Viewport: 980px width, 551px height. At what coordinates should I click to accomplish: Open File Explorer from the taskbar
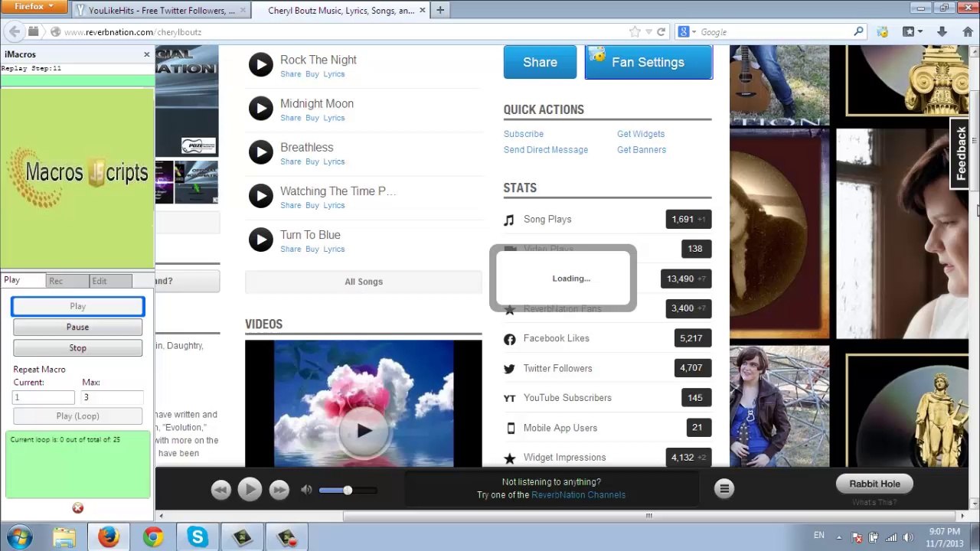click(x=64, y=537)
